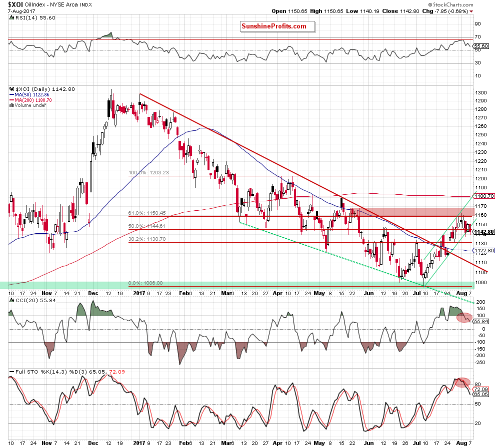495x448 pixels.
Task: Click the red down-arrow change indicator
Action: 471,11
